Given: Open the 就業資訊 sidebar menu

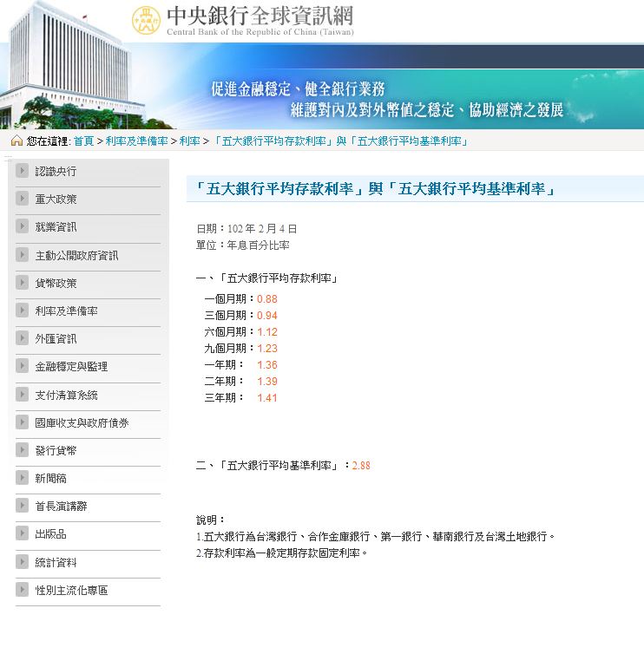Looking at the screenshot, I should point(56,227).
